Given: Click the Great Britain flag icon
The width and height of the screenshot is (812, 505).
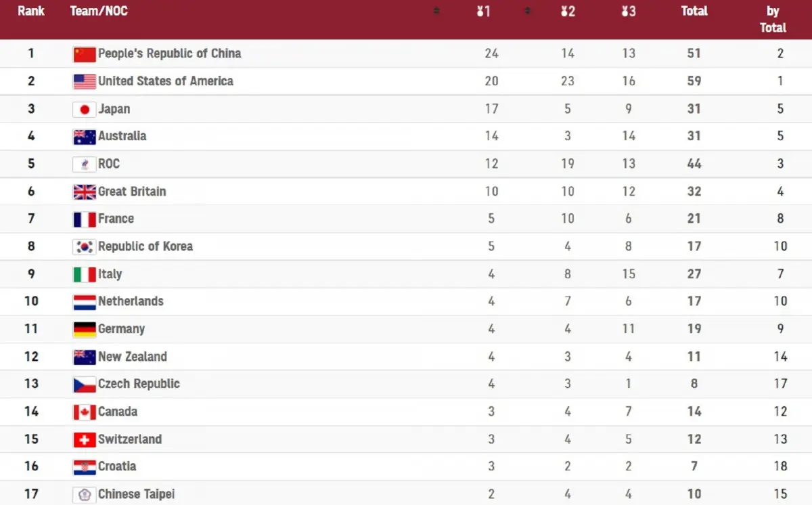Looking at the screenshot, I should click(85, 192).
